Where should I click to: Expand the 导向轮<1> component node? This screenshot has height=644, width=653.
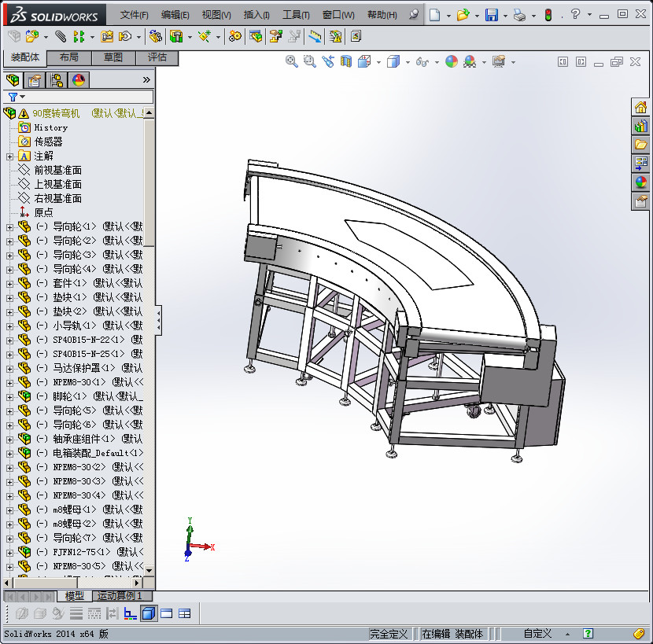click(x=10, y=227)
